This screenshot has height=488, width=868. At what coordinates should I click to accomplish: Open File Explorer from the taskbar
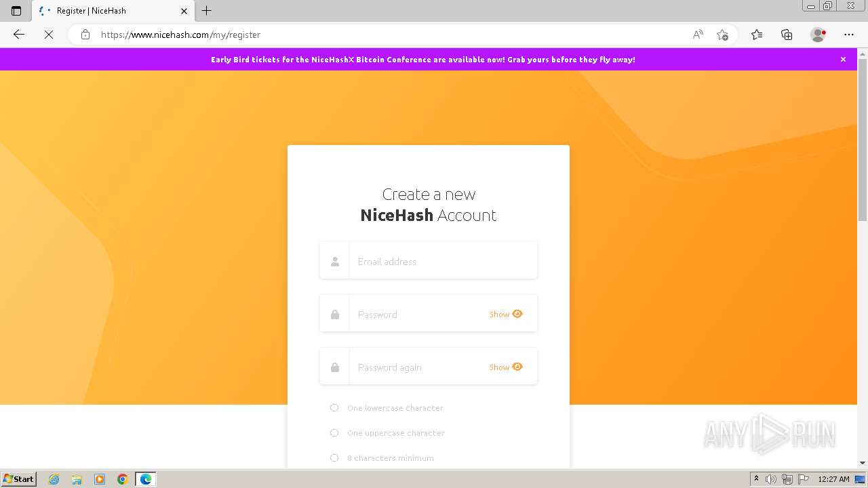77,479
